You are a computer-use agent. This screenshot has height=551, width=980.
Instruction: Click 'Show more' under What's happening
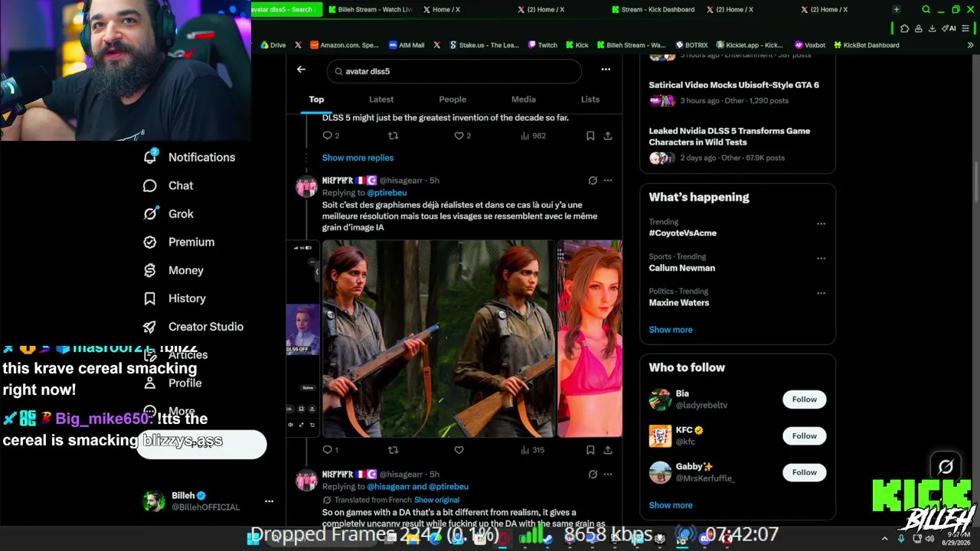click(x=671, y=330)
